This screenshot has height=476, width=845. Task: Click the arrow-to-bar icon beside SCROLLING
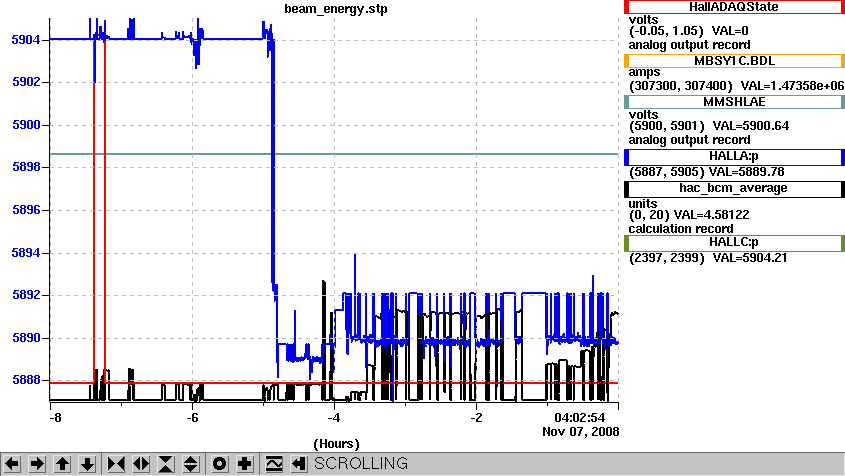coord(299,464)
